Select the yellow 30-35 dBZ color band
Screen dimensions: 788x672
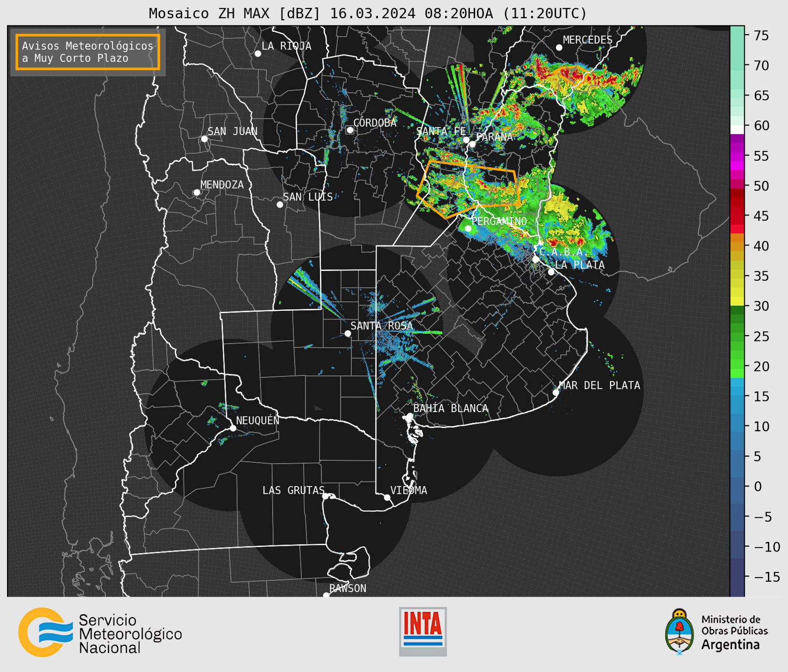pos(737,292)
